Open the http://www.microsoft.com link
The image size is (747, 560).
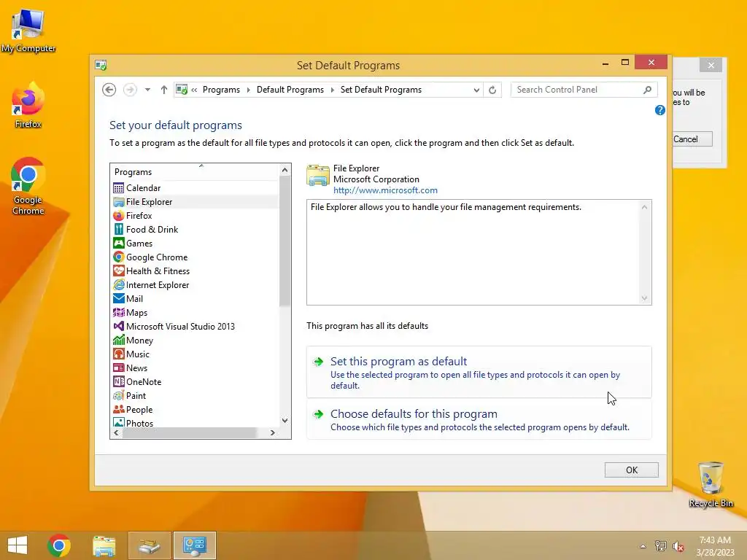coord(385,190)
